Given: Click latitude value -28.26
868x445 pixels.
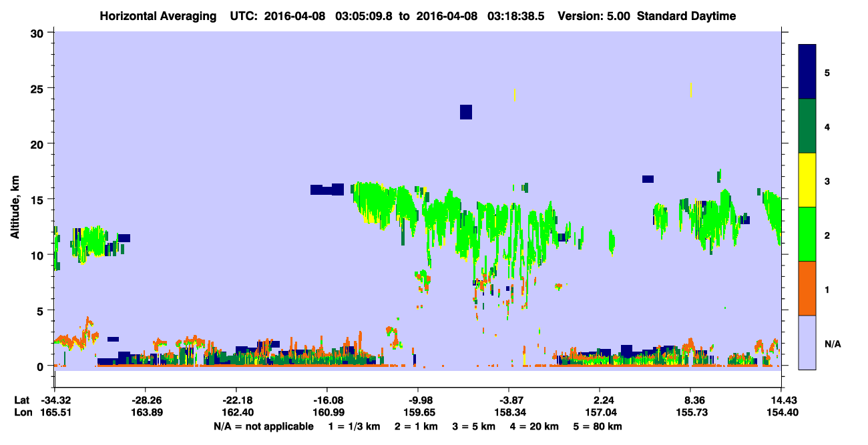Looking at the screenshot, I should point(145,400).
